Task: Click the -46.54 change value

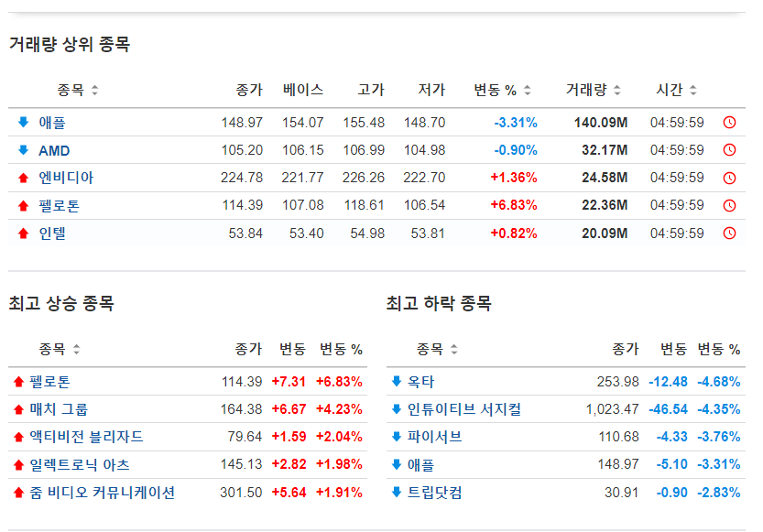Action: (x=668, y=409)
